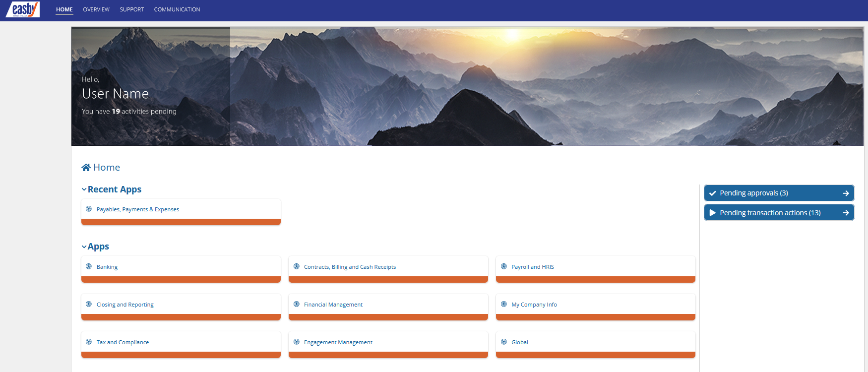The width and height of the screenshot is (868, 372).
Task: Open the Overview menu
Action: 96,9
